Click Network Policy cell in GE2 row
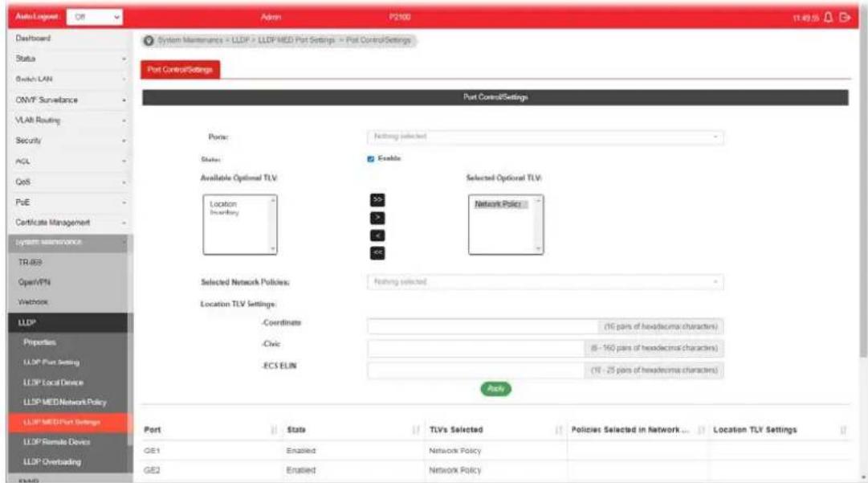The width and height of the screenshot is (868, 483). (455, 470)
